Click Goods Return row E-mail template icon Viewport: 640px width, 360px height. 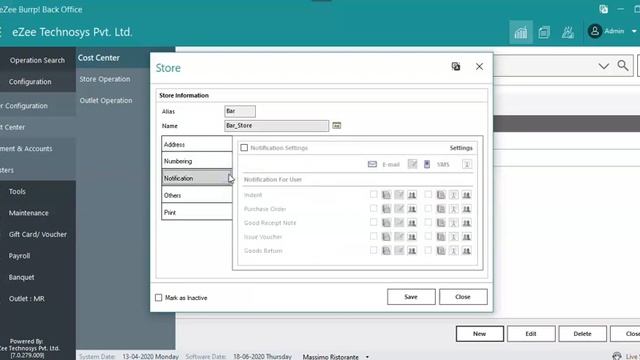tap(386, 251)
